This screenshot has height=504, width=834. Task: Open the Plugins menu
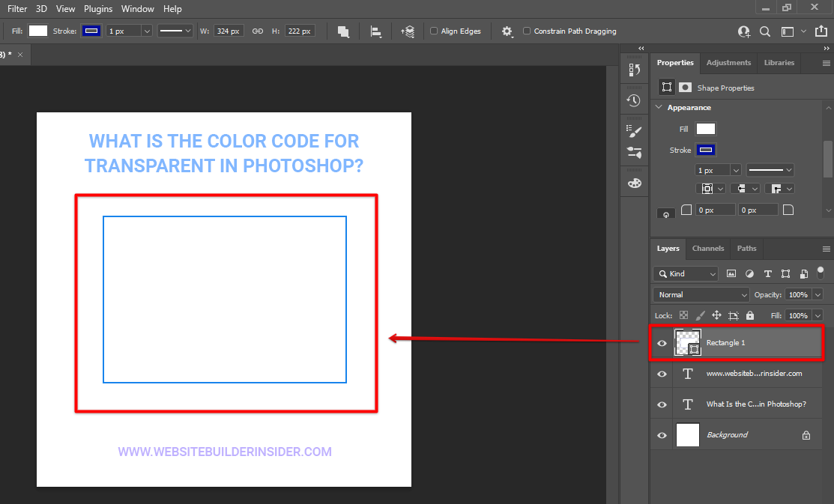(x=98, y=9)
